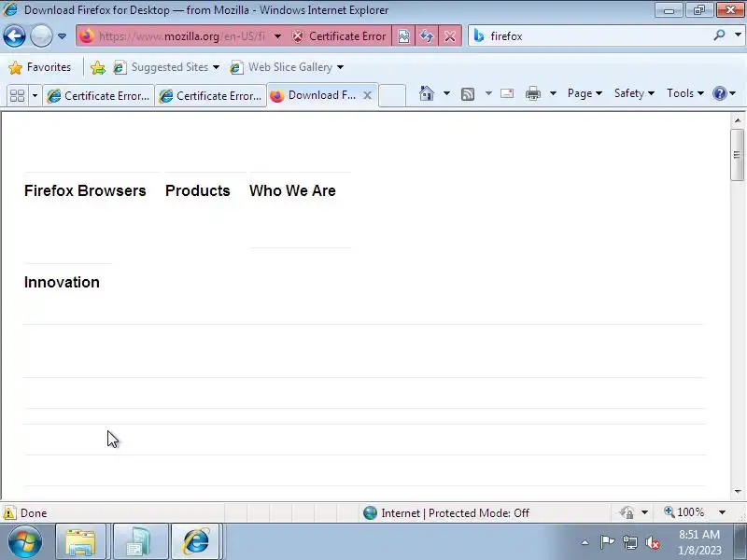Open Suggested Sites in Favorites bar
747x560 pixels.
click(166, 67)
